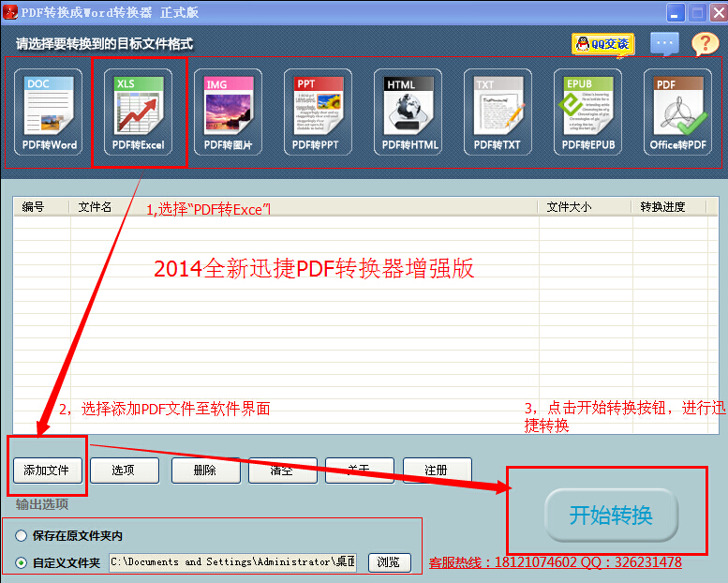
Task: Click the 删除 delete button
Action: click(206, 471)
